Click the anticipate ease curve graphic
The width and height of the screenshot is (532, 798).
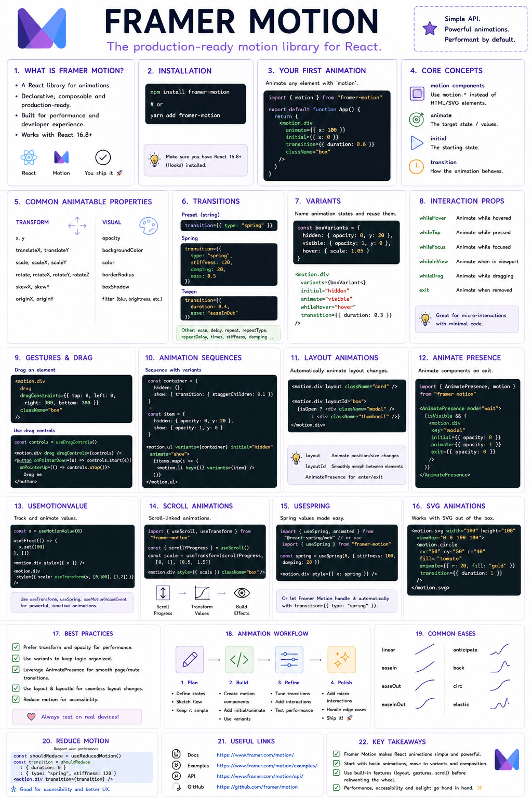500,649
